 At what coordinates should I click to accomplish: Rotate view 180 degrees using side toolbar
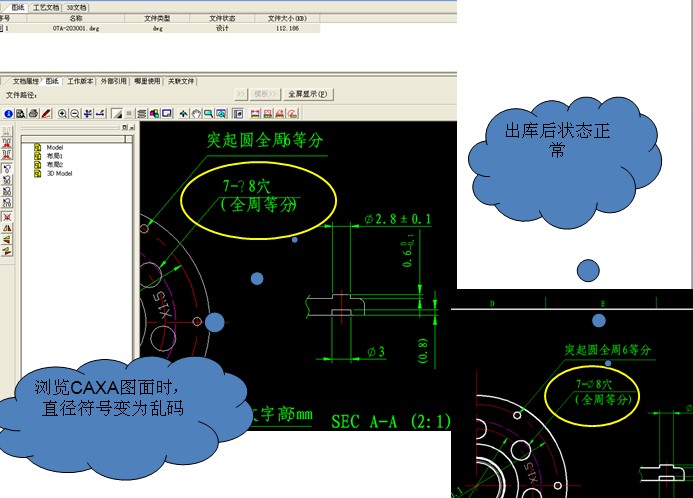coord(7,191)
